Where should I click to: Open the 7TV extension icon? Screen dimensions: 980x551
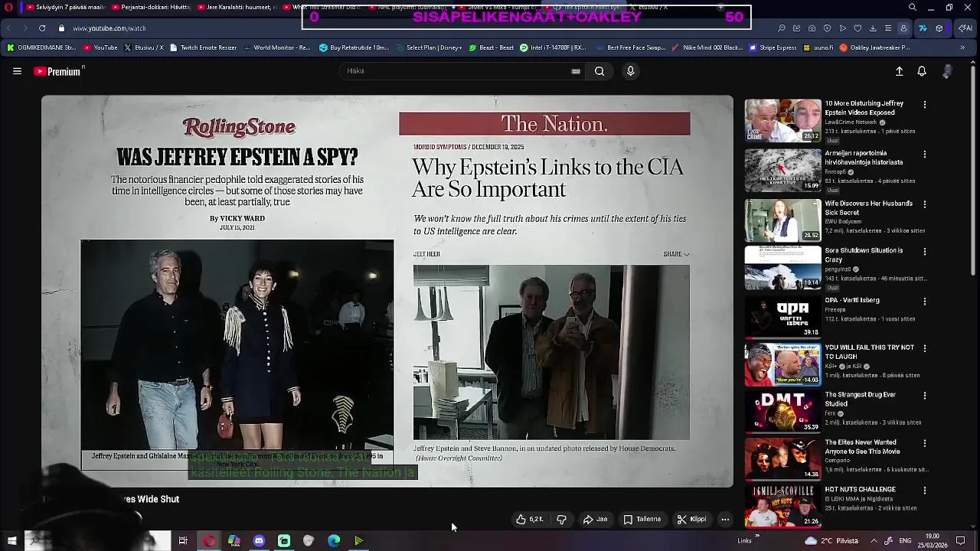coord(923,28)
